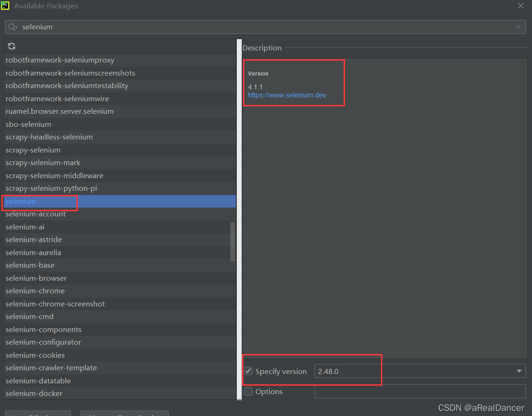The height and width of the screenshot is (416, 532).
Task: Select the selenium-chrome package row
Action: [120, 291]
